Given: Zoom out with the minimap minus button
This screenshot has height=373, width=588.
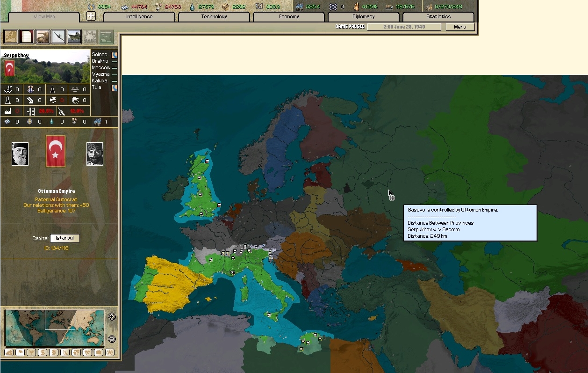Looking at the screenshot, I should click(x=112, y=339).
